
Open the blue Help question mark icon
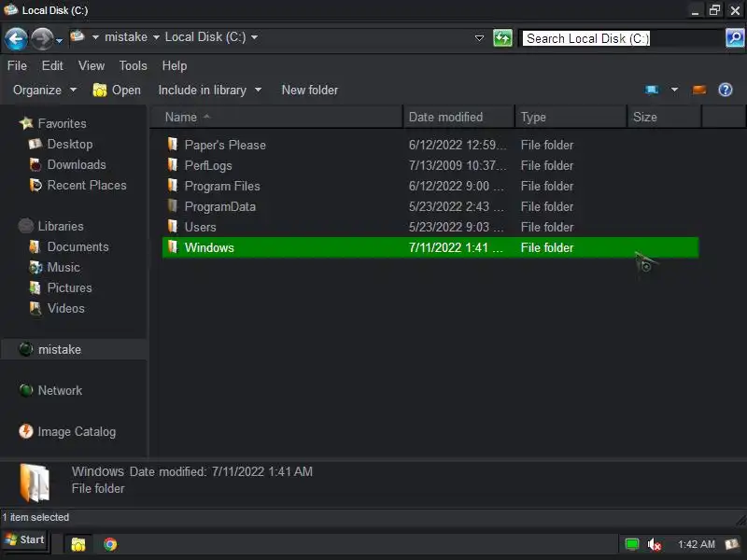click(726, 90)
